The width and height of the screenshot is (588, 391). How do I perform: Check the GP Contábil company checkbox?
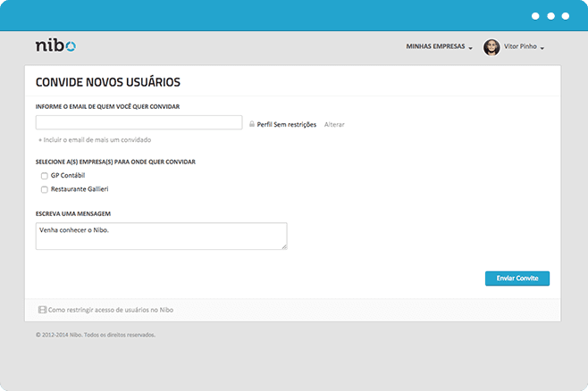pyautogui.click(x=45, y=176)
